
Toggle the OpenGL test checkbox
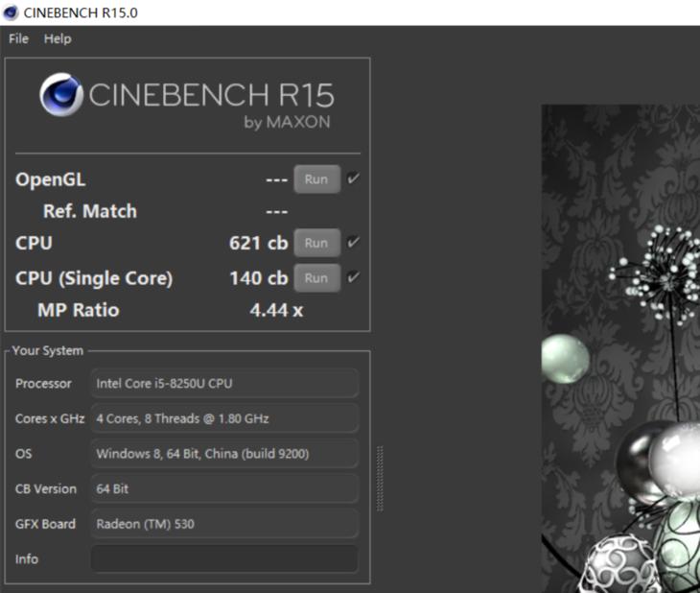point(353,178)
